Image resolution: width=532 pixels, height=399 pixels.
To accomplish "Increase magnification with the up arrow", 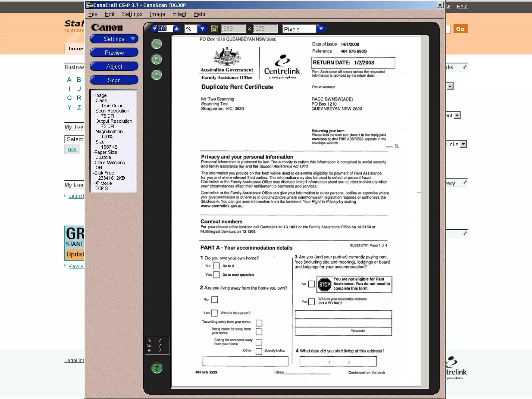I will pos(176,29).
